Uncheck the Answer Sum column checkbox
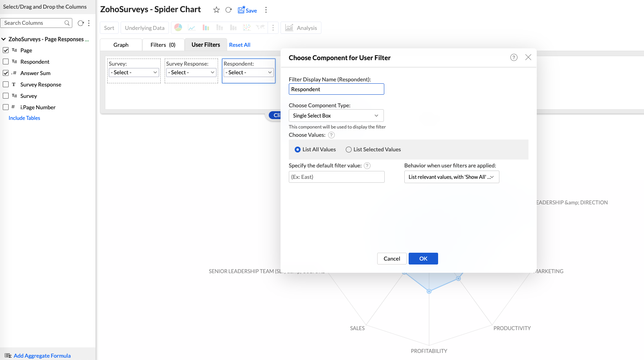 tap(6, 73)
